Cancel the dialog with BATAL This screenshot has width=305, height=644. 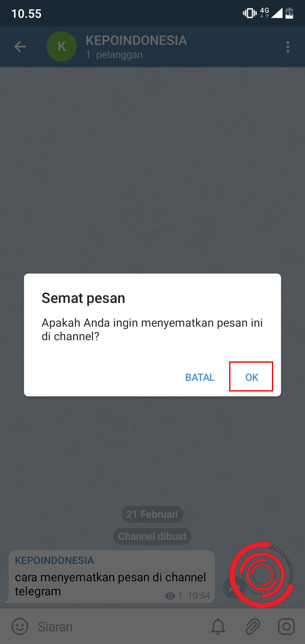[x=200, y=377]
